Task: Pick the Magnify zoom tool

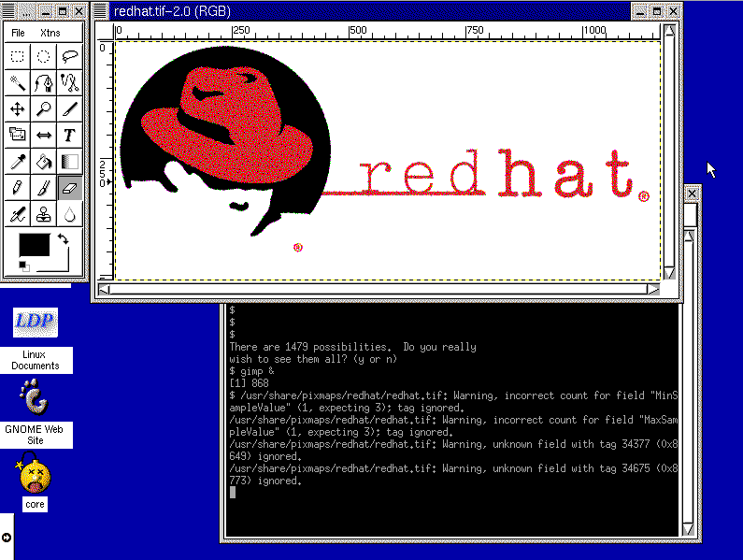Action: pyautogui.click(x=43, y=109)
